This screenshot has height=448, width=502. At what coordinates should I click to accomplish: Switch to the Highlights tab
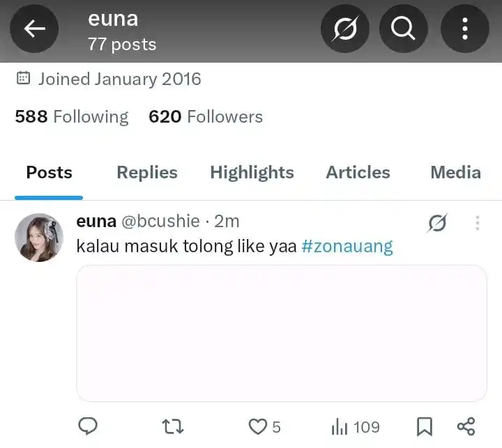(x=252, y=173)
